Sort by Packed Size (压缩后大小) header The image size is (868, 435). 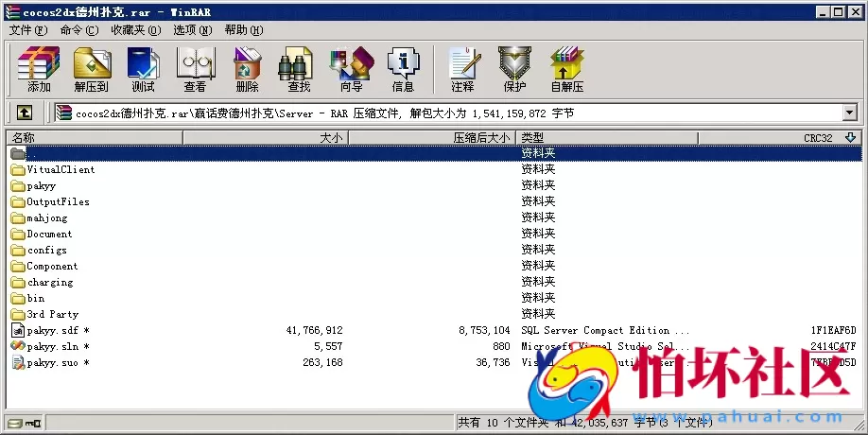click(x=432, y=138)
